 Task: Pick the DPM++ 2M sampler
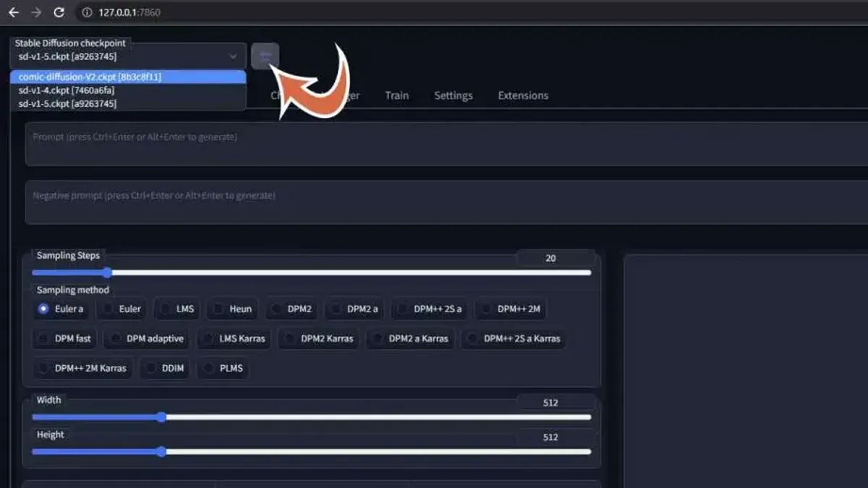(x=511, y=309)
